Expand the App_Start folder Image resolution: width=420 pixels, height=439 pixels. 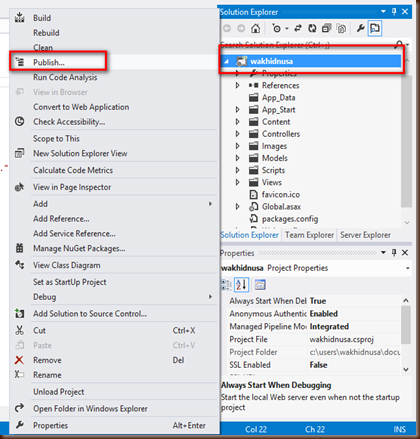point(237,110)
